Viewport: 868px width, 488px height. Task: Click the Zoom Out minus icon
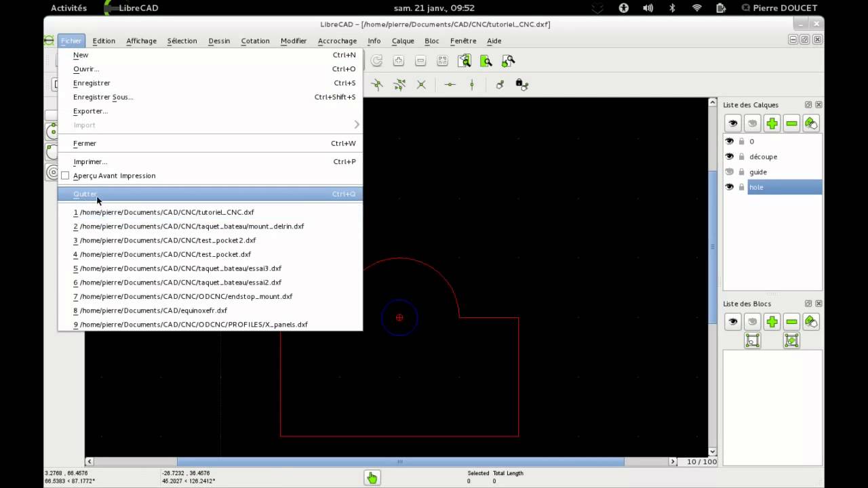(420, 61)
